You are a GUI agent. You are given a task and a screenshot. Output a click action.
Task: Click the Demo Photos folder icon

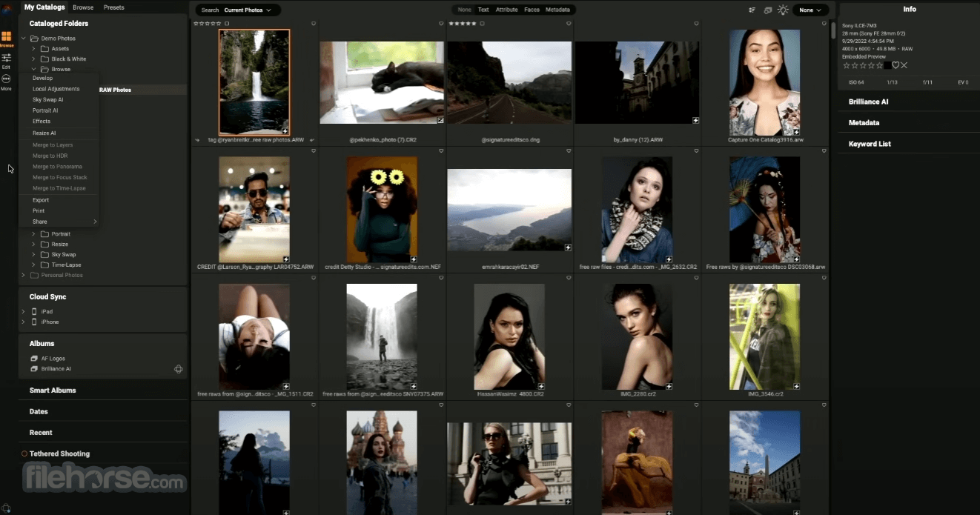pyautogui.click(x=34, y=39)
